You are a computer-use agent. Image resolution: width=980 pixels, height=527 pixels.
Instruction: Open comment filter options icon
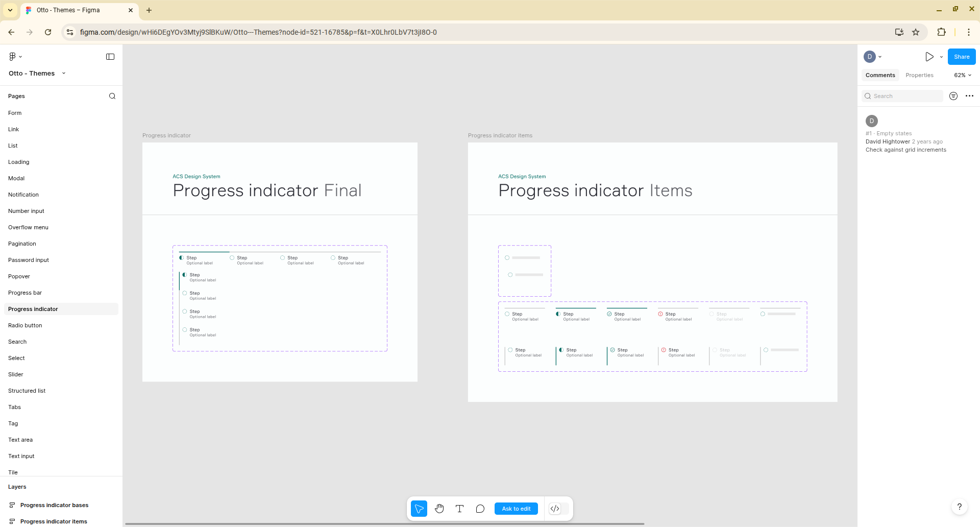[x=953, y=96]
